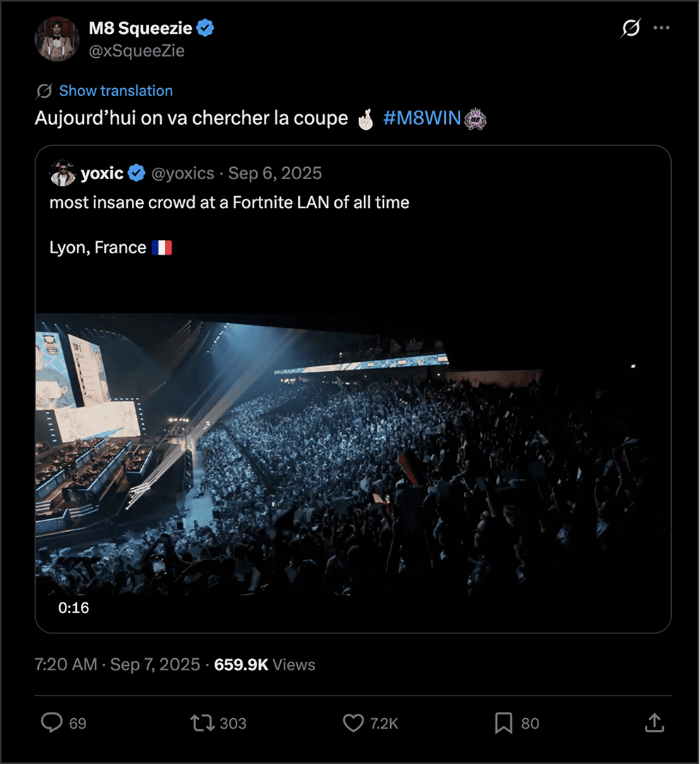Open quoted post text about Fortnite LAN
Image resolution: width=700 pixels, height=764 pixels.
click(229, 202)
